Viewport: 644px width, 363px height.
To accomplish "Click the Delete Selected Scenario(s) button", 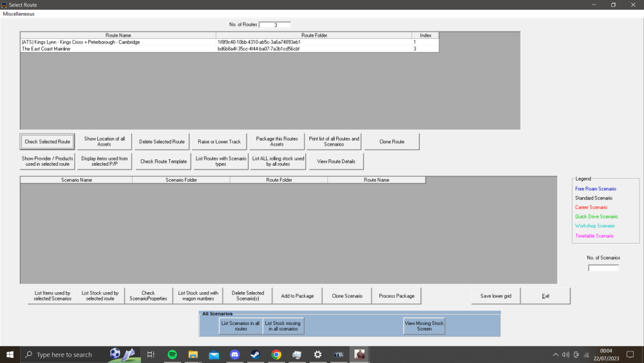I will pyautogui.click(x=248, y=296).
